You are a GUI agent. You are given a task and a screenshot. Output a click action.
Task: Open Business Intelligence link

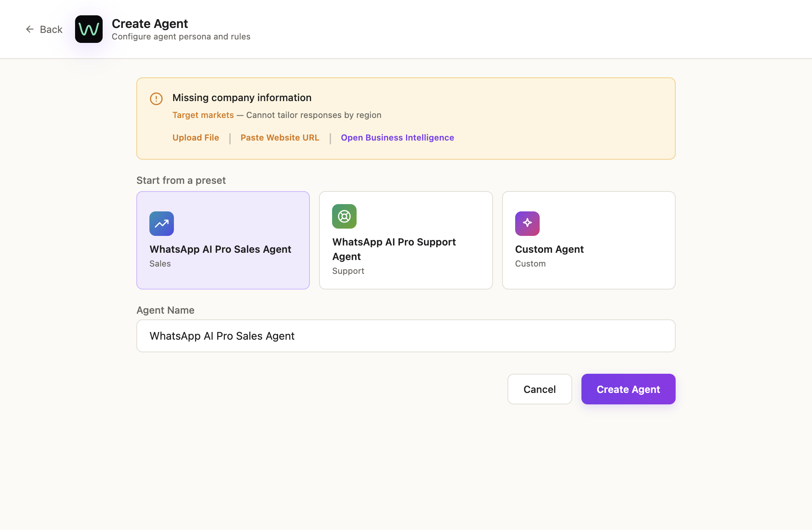point(398,137)
